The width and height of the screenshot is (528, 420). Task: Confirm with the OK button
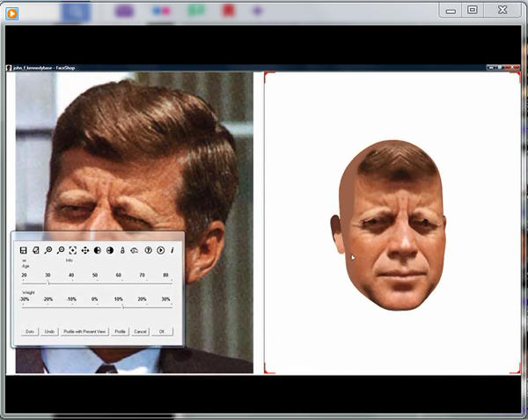click(162, 332)
